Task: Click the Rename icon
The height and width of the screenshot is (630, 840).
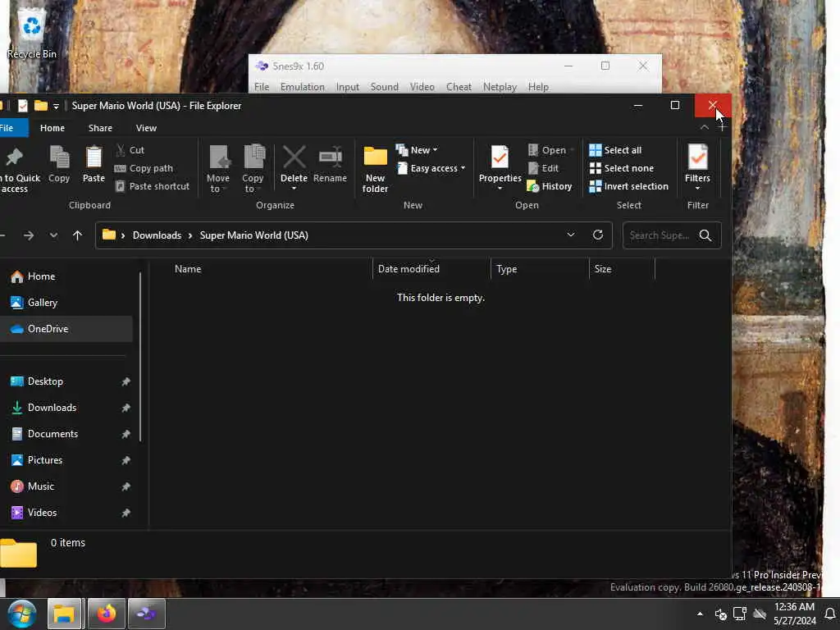Action: 331,157
